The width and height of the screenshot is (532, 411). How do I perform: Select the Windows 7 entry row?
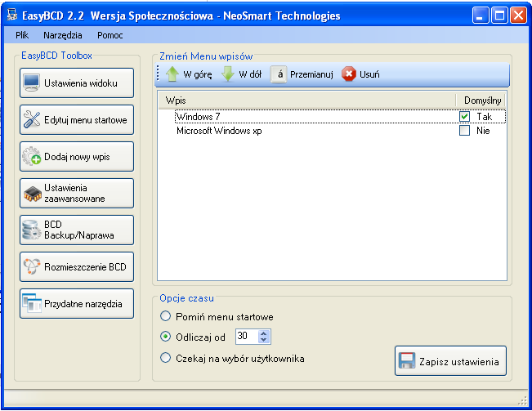coord(340,117)
